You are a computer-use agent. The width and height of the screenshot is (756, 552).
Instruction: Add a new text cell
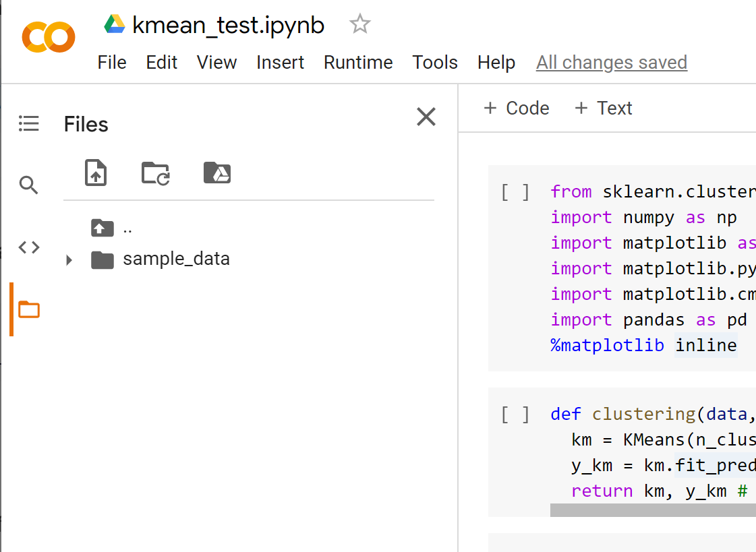pyautogui.click(x=603, y=108)
